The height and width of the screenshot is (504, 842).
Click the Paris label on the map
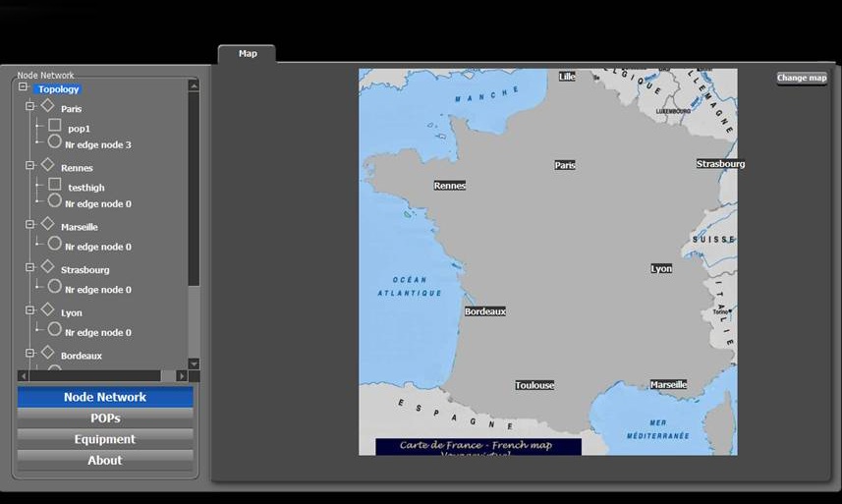(x=565, y=165)
